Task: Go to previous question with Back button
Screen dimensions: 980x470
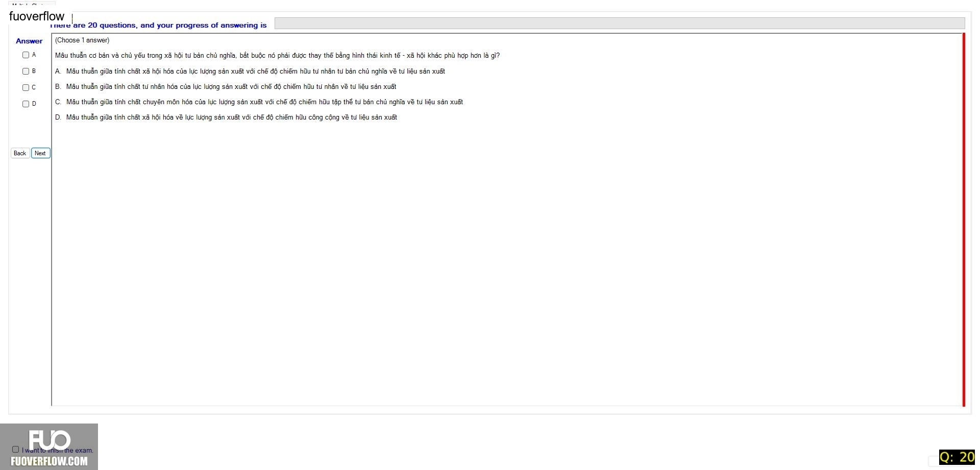Action: click(x=20, y=153)
